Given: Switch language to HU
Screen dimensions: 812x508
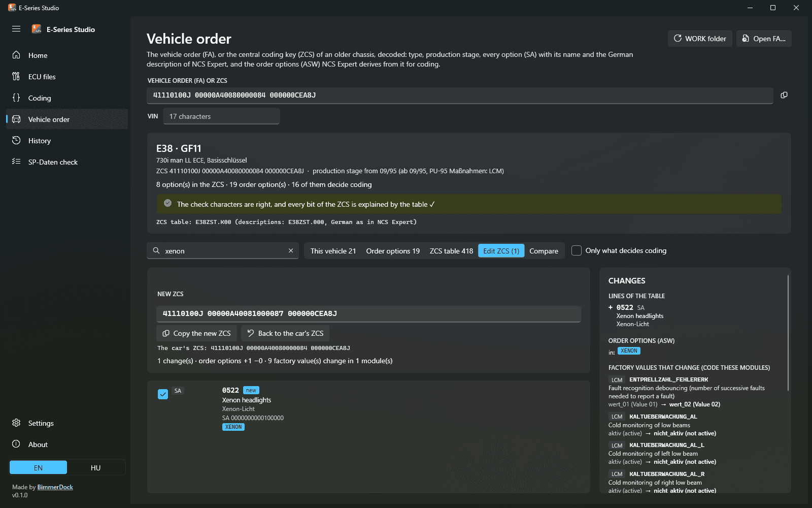Looking at the screenshot, I should pyautogui.click(x=96, y=467).
